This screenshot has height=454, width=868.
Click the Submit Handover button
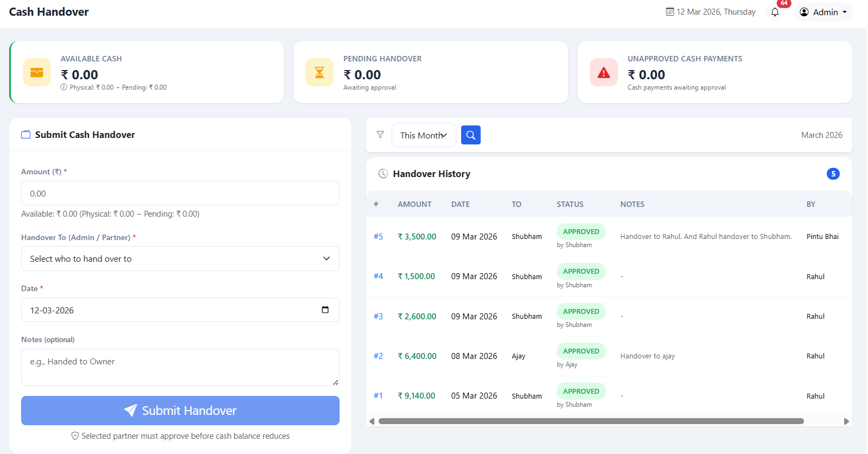(x=180, y=411)
